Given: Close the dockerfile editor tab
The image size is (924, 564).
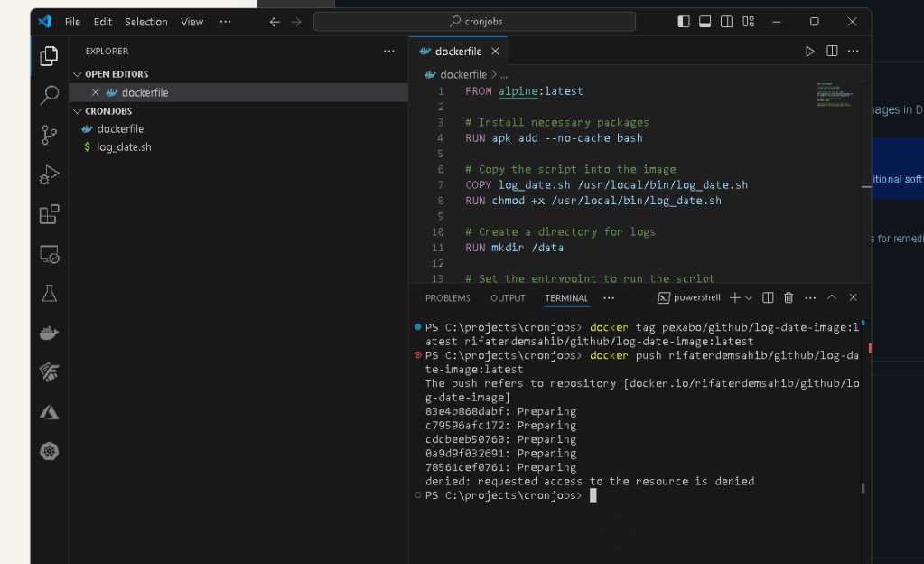Looking at the screenshot, I should point(496,52).
